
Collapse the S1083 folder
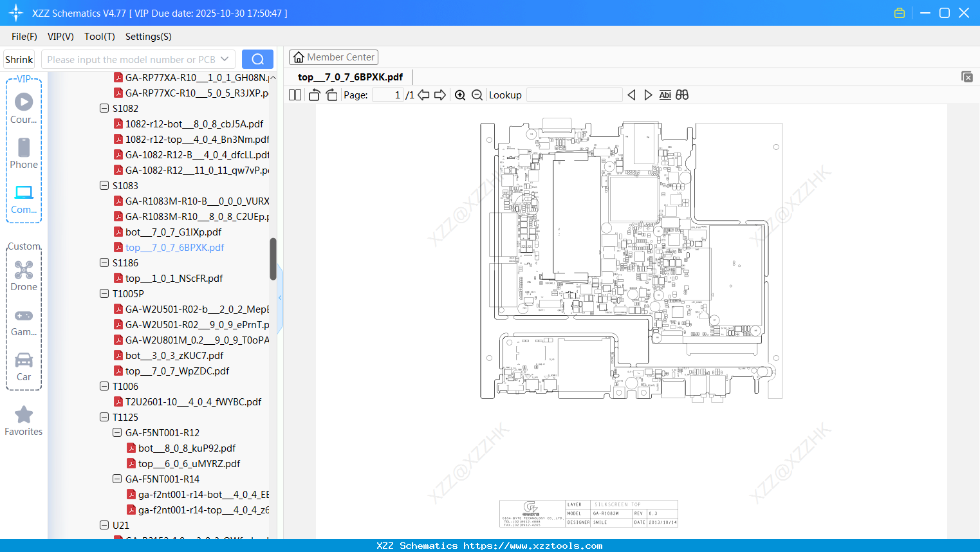pyautogui.click(x=104, y=185)
